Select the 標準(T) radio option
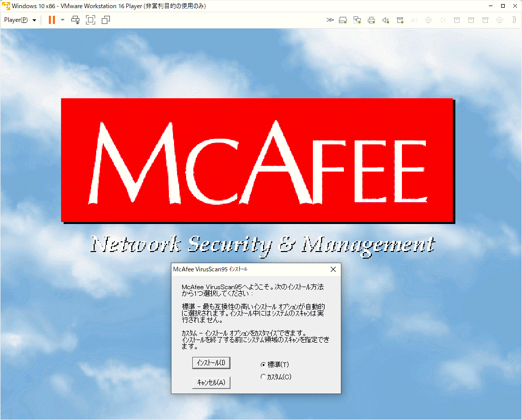The height and width of the screenshot is (420, 522). click(x=275, y=365)
